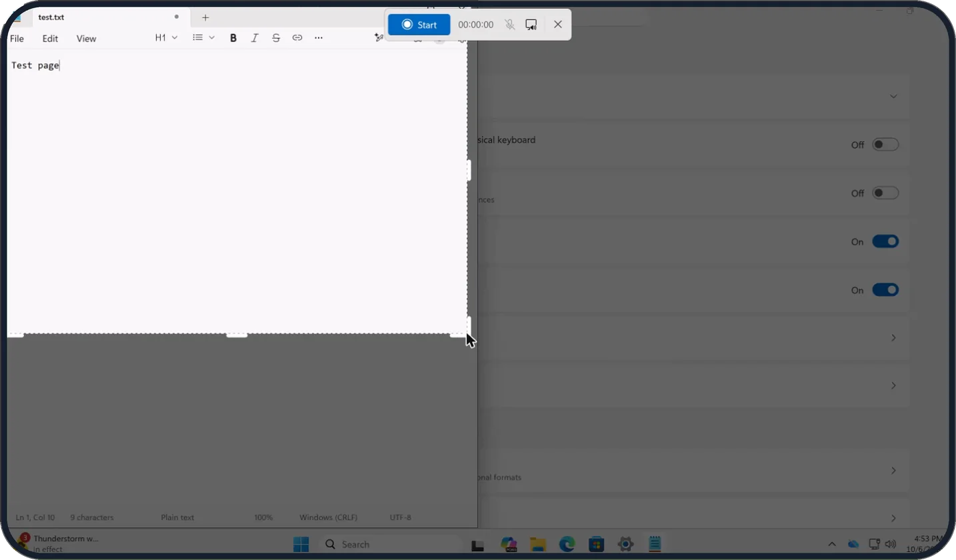Click the 100% zoom level in status bar
Image resolution: width=956 pixels, height=560 pixels.
263,517
